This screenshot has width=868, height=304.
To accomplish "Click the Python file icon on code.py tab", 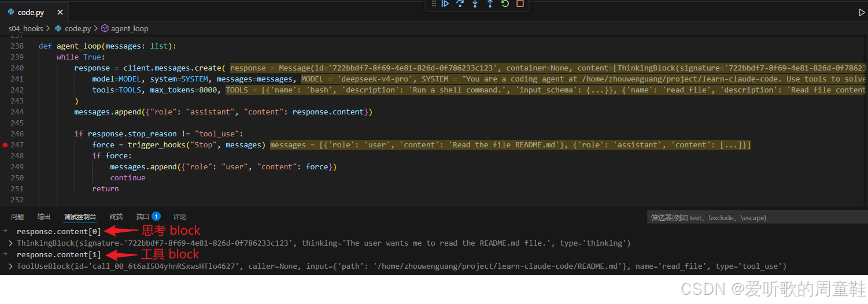I will click(11, 12).
